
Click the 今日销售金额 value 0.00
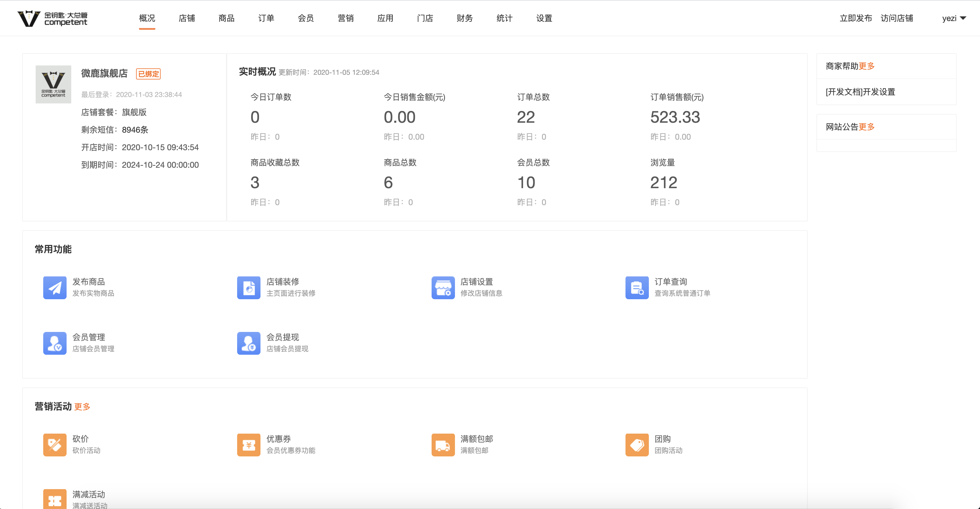click(399, 117)
